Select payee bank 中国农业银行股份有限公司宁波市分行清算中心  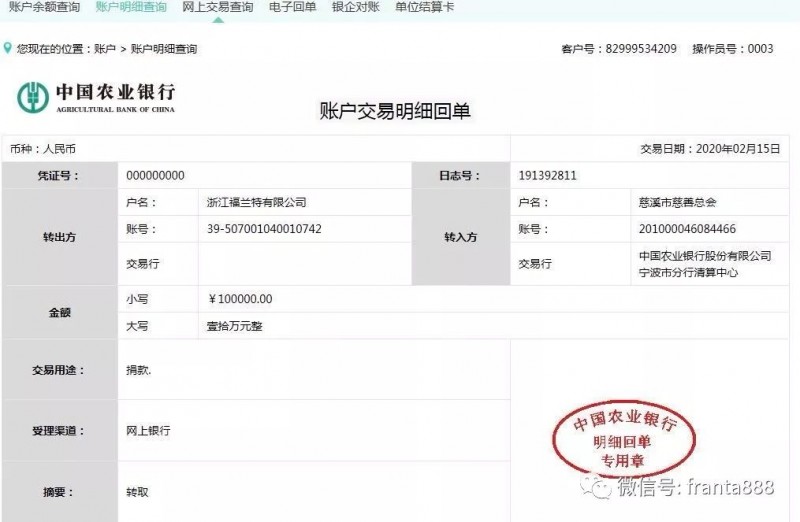pyautogui.click(x=705, y=264)
